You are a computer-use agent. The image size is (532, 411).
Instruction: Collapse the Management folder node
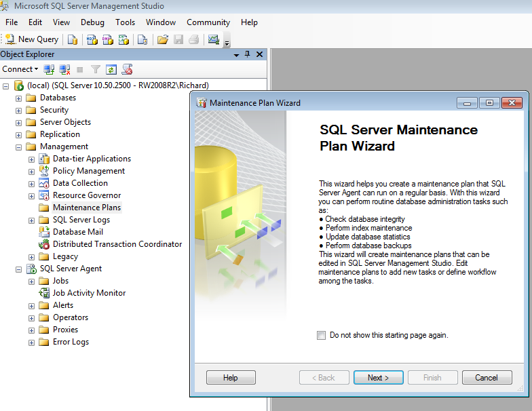[18, 146]
